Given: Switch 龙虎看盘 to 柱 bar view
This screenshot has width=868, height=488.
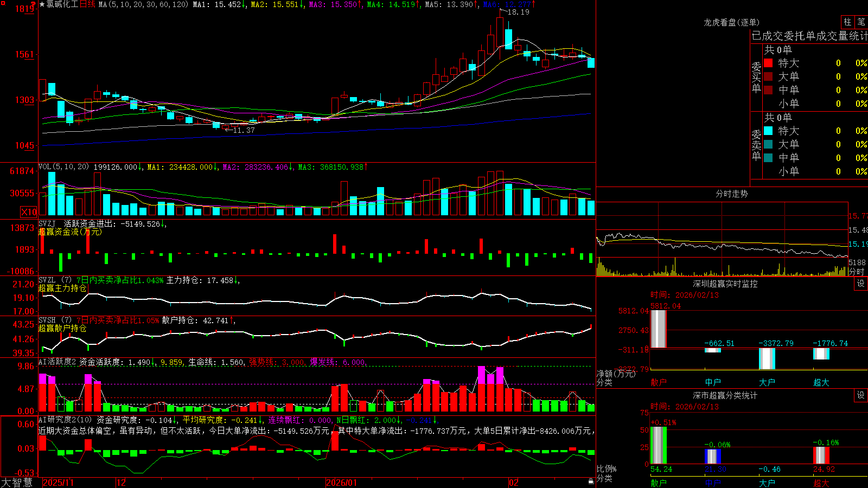Looking at the screenshot, I should coord(847,22).
